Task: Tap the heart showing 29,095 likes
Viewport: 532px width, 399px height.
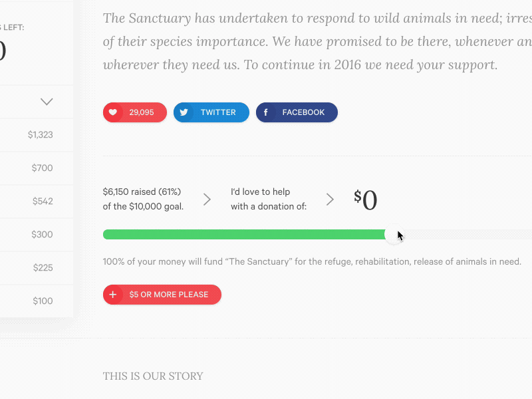Action: click(134, 112)
